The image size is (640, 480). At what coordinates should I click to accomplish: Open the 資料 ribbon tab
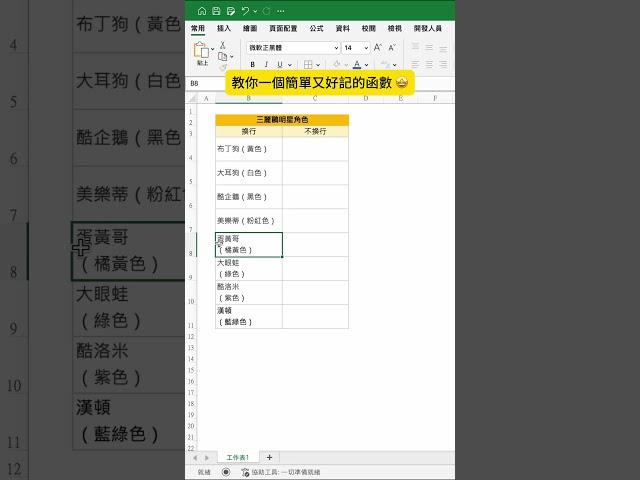(x=342, y=28)
